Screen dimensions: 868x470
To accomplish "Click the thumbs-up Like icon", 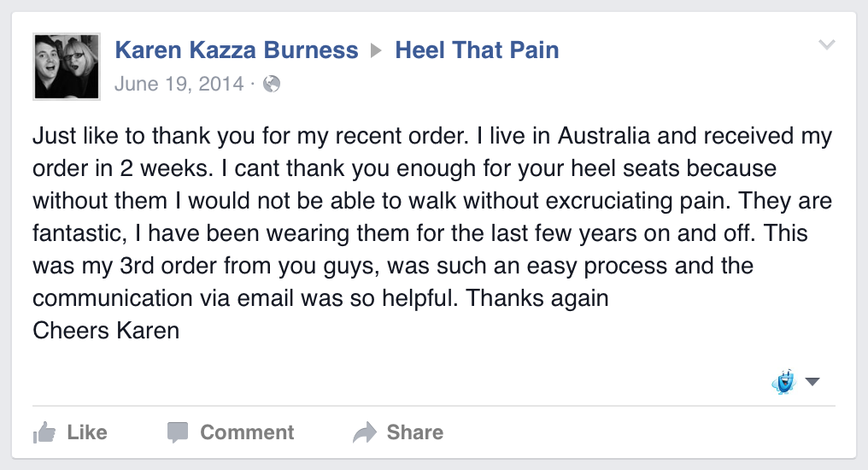I will (44, 432).
